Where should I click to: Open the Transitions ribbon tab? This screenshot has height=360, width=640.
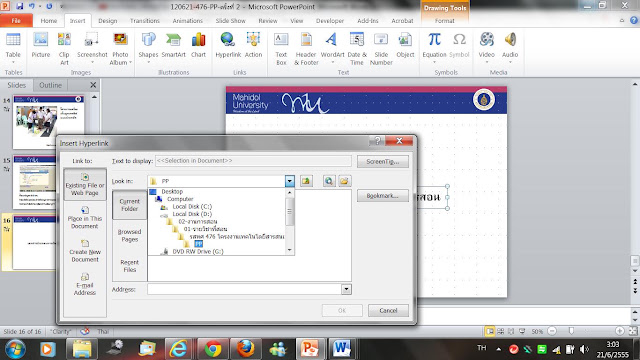[x=145, y=21]
